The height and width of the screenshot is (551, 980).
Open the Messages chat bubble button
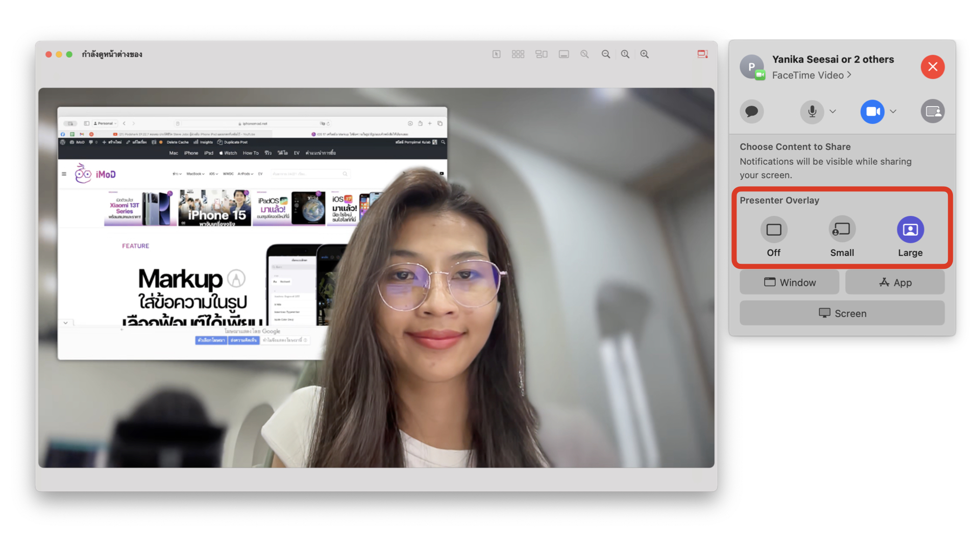pos(751,111)
